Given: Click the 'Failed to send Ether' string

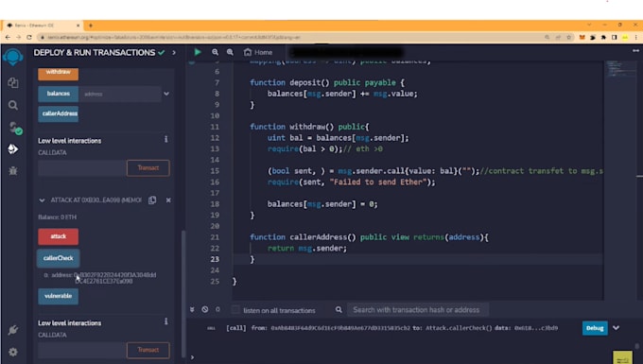Looking at the screenshot, I should [x=378, y=182].
